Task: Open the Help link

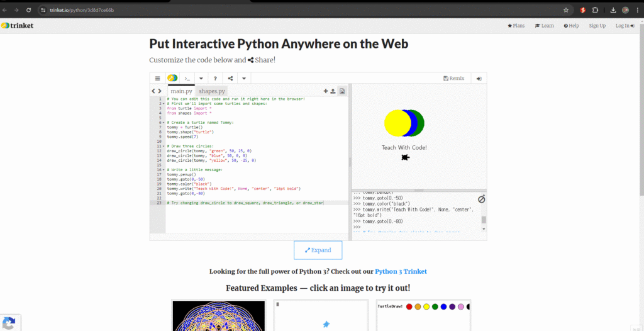Action: (x=571, y=26)
